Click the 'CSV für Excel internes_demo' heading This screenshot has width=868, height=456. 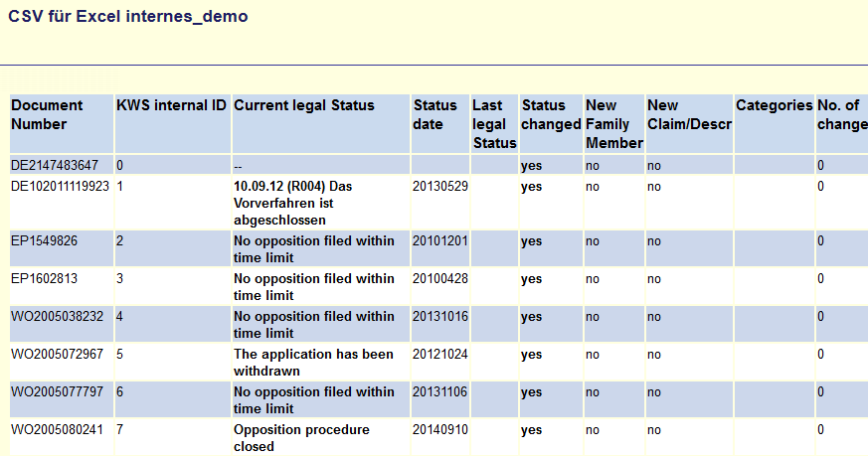128,16
